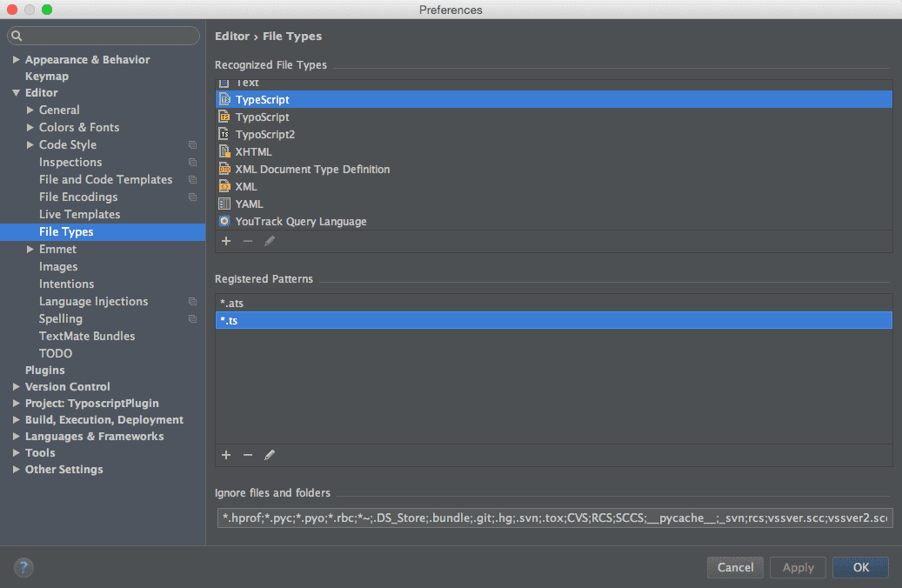
Task: Click the project-level icon beside Inspections
Action: pyautogui.click(x=193, y=163)
